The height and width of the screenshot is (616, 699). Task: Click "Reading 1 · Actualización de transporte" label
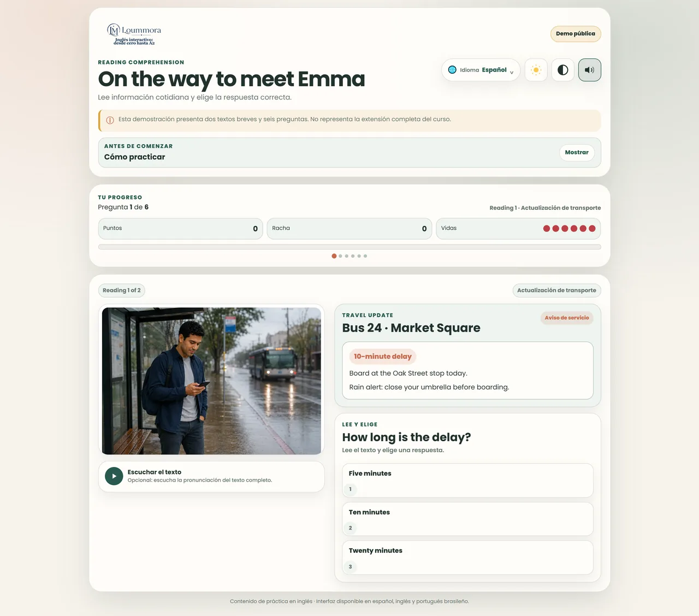click(545, 208)
